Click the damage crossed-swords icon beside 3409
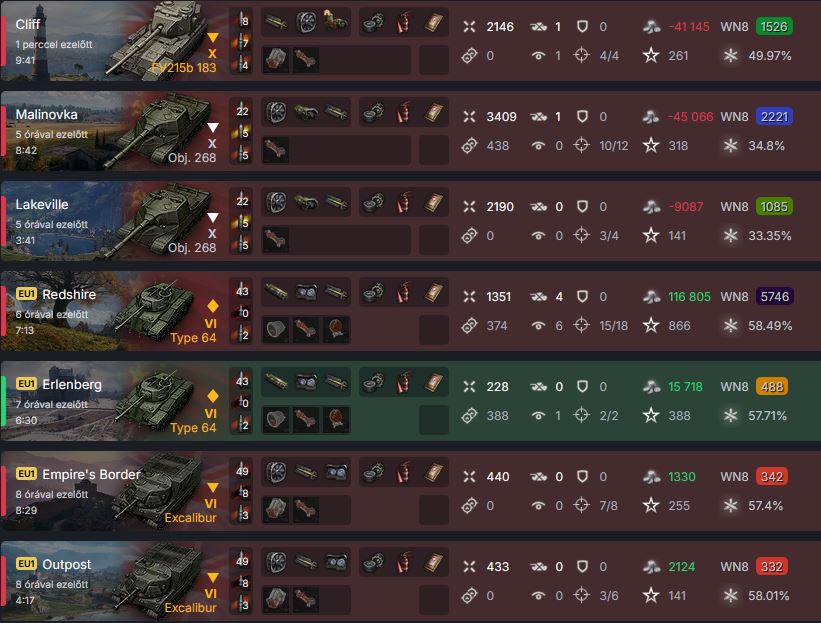The image size is (821, 623). [x=469, y=116]
